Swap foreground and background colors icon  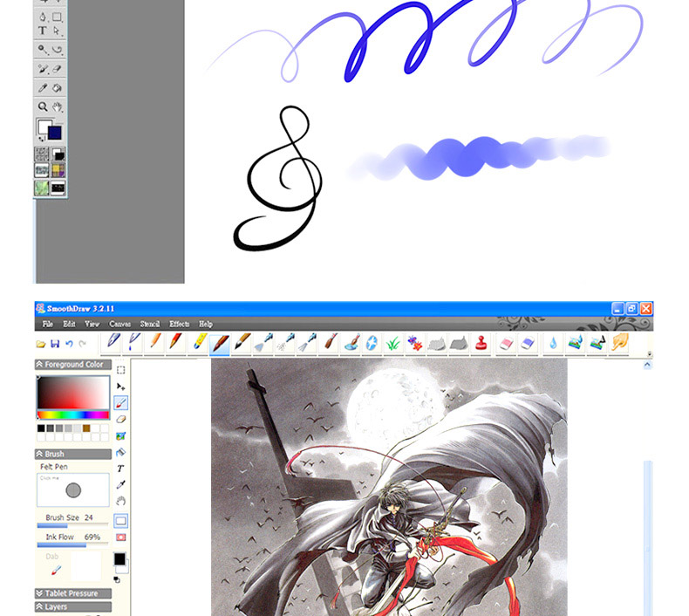(117, 580)
